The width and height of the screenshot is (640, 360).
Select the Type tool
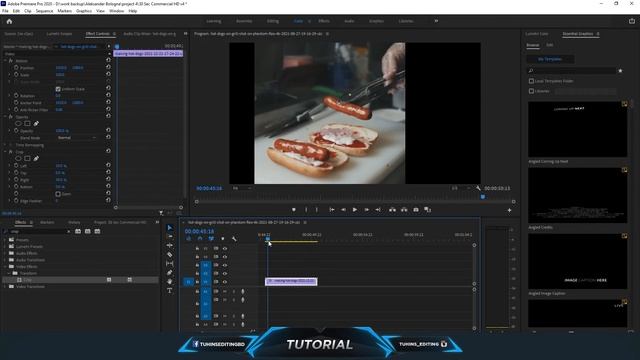point(170,291)
